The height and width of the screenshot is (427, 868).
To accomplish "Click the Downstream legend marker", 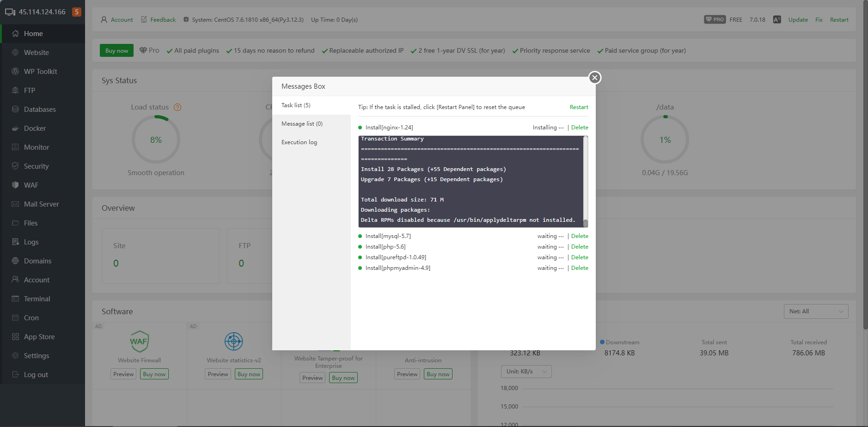I will [x=602, y=342].
